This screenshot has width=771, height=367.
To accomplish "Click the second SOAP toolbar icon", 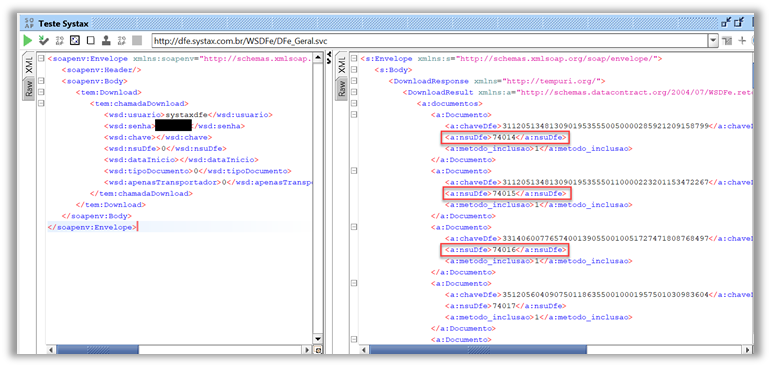I will (121, 40).
